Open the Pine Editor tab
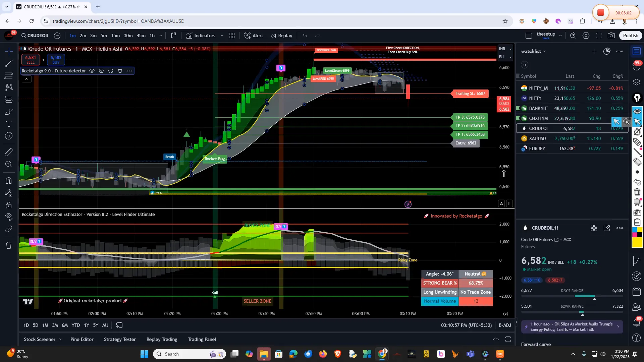The image size is (644, 362). (x=82, y=339)
